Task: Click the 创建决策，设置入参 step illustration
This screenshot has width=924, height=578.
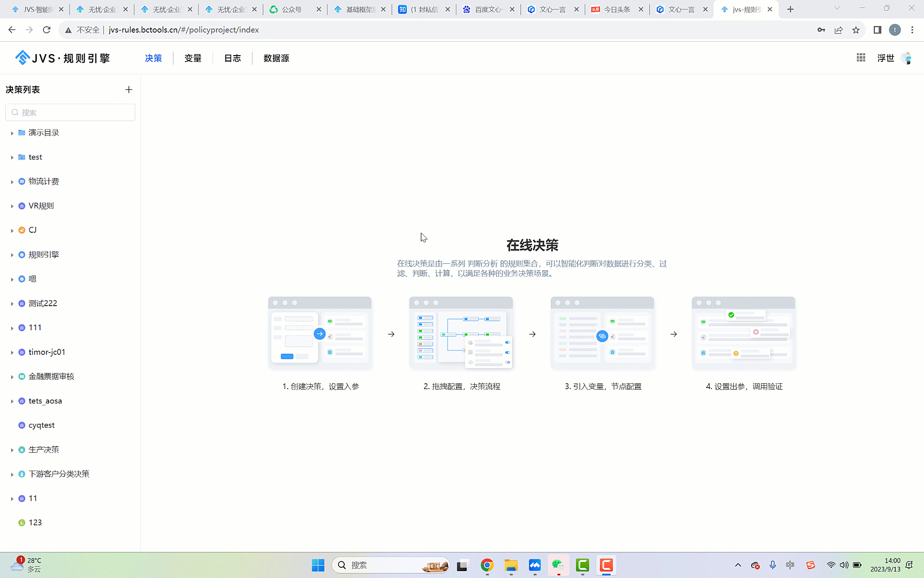Action: (320, 333)
